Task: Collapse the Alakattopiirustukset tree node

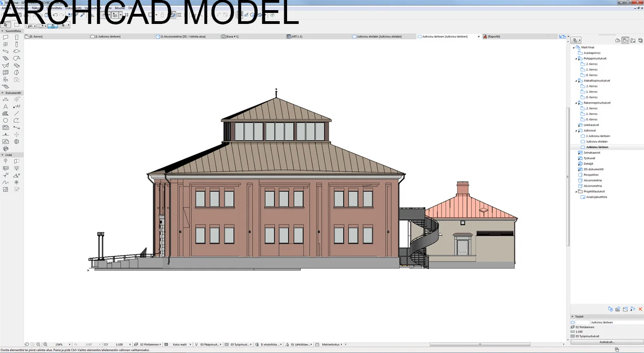Action: [x=576, y=81]
